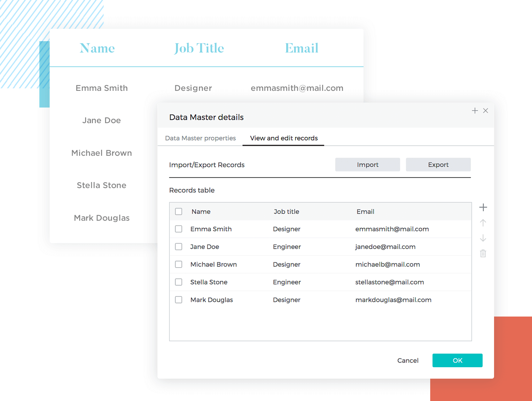Click the janedoe@mail.com email cell
This screenshot has height=401, width=532.
(x=385, y=247)
